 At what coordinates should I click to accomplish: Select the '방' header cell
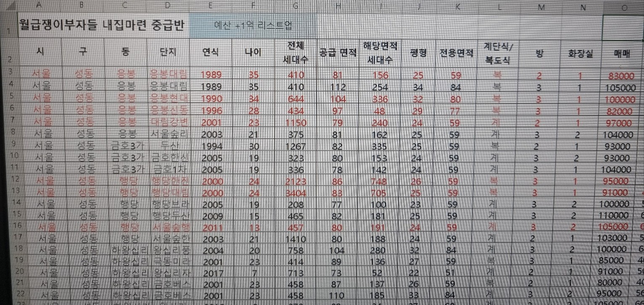pos(539,54)
